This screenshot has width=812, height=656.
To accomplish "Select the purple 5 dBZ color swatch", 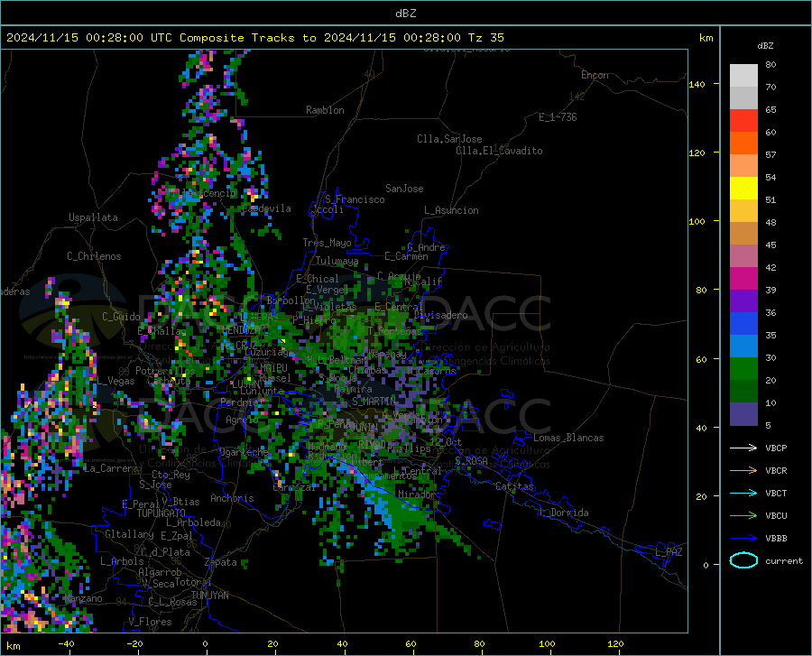I will pyautogui.click(x=743, y=414).
